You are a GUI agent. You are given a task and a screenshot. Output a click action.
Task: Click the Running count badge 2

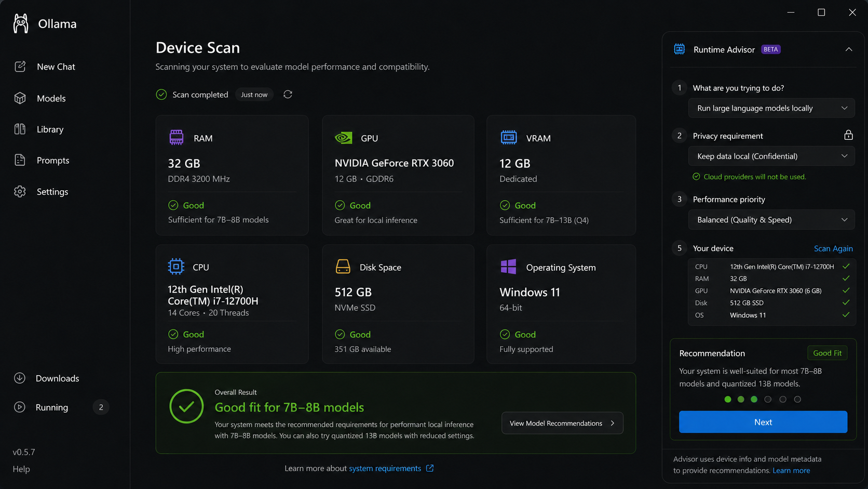point(101,407)
